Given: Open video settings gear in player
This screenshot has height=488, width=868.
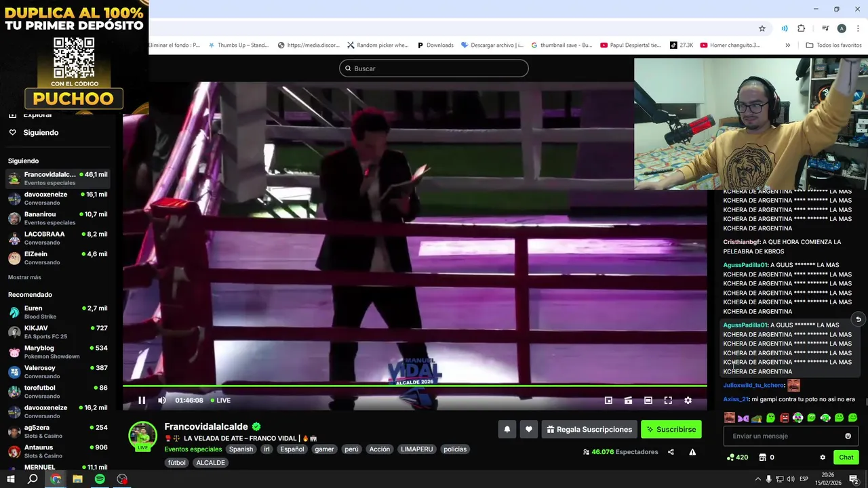Looking at the screenshot, I should [x=688, y=401].
